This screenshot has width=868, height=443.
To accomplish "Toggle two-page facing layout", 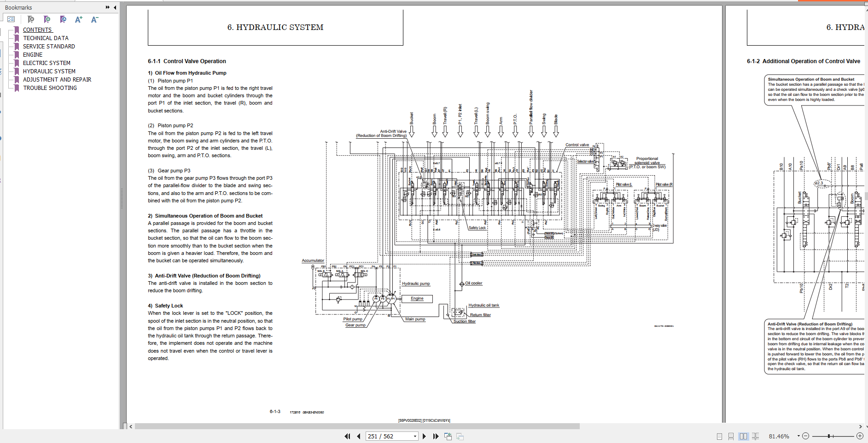I will click(x=743, y=436).
